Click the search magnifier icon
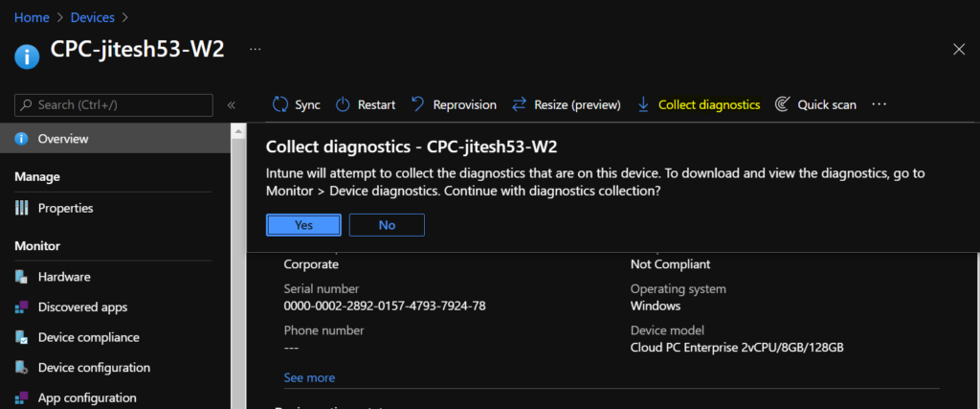This screenshot has height=409, width=980. (26, 104)
